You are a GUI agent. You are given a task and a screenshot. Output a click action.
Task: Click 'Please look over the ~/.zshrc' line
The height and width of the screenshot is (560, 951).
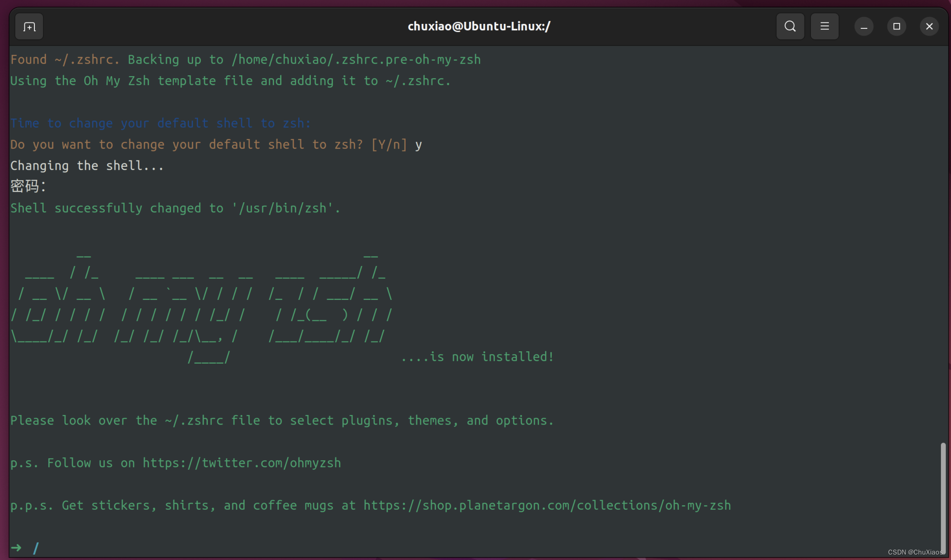(x=282, y=420)
